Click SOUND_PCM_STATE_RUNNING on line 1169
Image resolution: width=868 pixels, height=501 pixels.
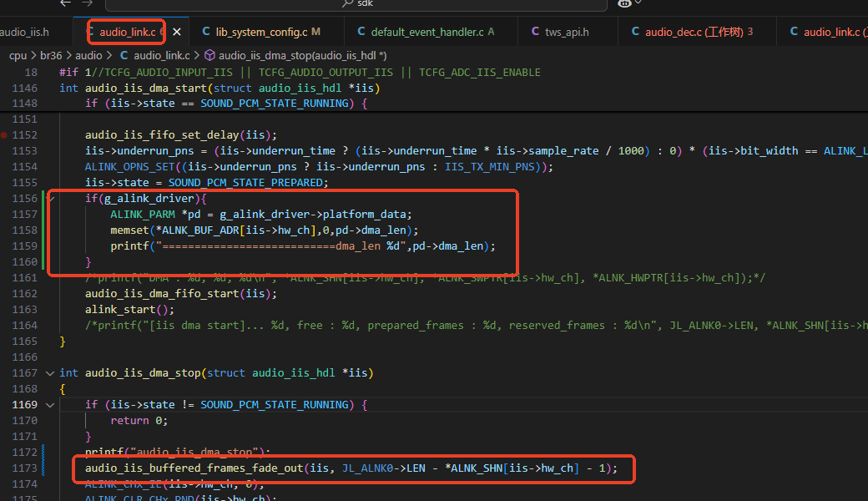click(275, 405)
